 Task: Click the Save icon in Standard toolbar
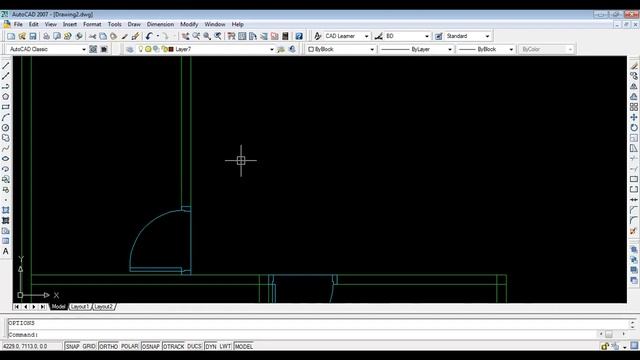point(33,36)
